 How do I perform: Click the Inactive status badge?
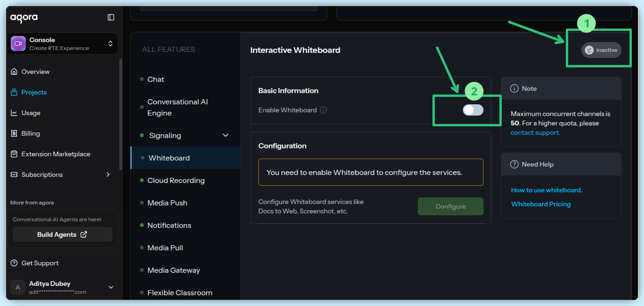601,50
